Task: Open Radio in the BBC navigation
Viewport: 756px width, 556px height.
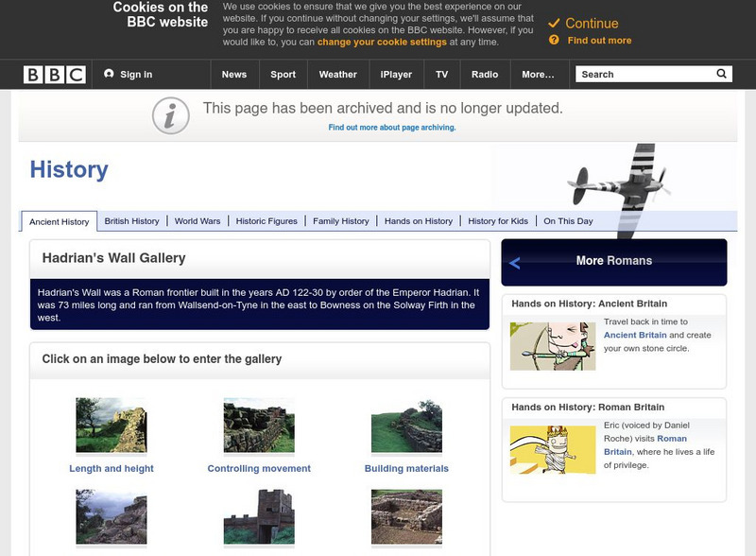Action: pos(485,75)
